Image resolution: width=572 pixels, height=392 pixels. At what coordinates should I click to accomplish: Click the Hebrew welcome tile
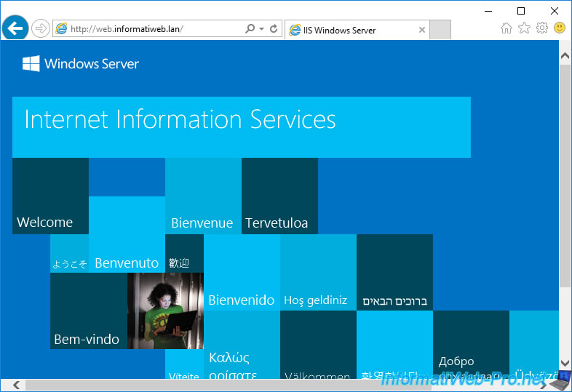point(394,273)
